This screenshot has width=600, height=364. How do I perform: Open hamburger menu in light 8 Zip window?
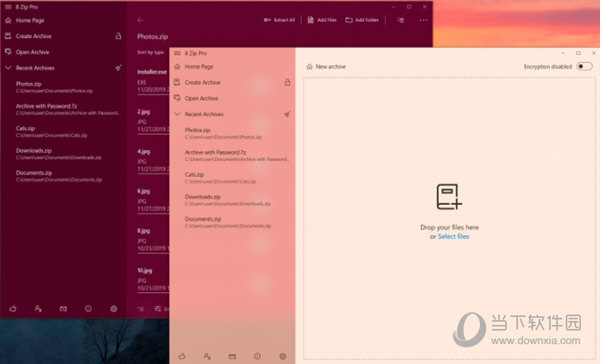pyautogui.click(x=177, y=53)
